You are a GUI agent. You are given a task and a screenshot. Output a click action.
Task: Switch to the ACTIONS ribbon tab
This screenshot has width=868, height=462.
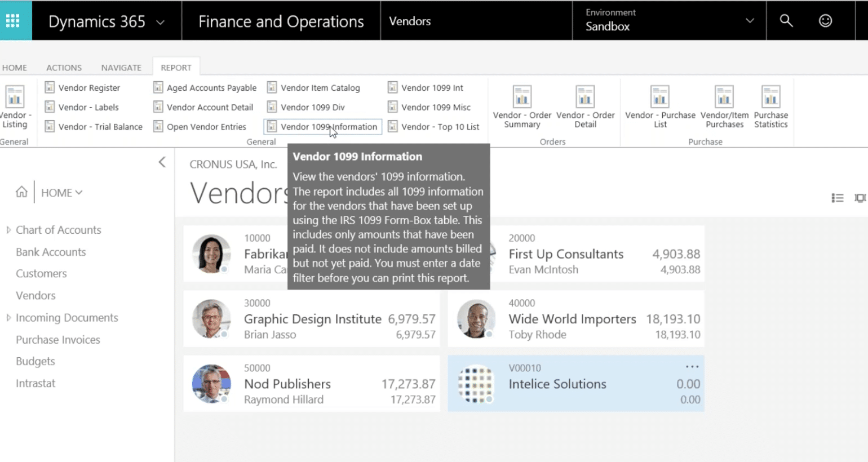(x=64, y=68)
